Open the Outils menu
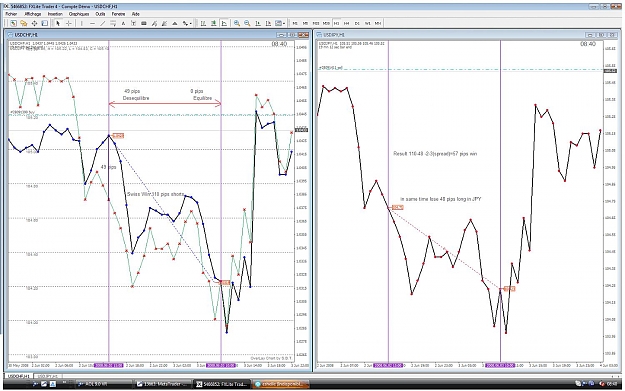 (x=100, y=14)
